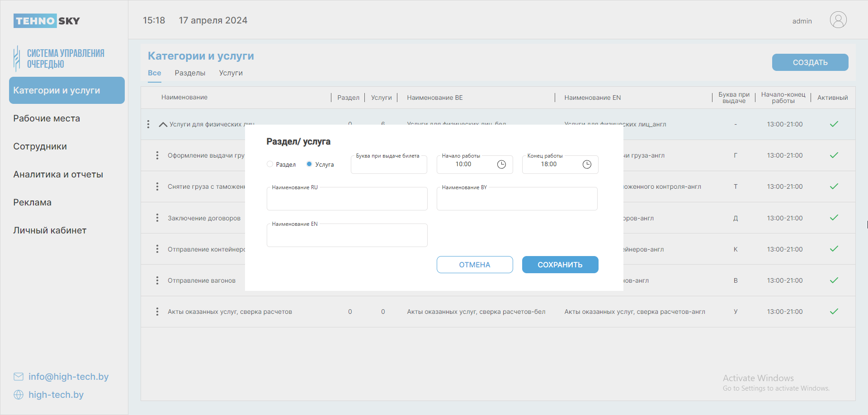
Task: Open three-dot menu for Услуги для физических лиц
Action: tap(148, 124)
